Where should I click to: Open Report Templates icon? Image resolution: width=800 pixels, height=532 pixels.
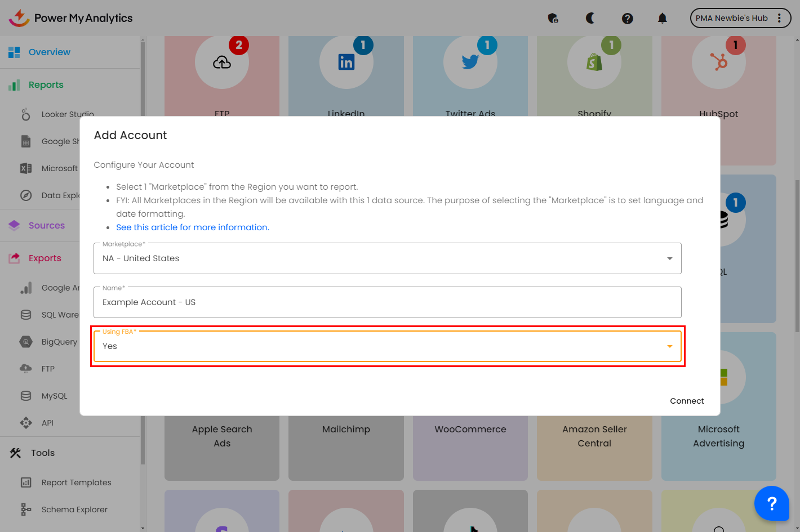(26, 482)
